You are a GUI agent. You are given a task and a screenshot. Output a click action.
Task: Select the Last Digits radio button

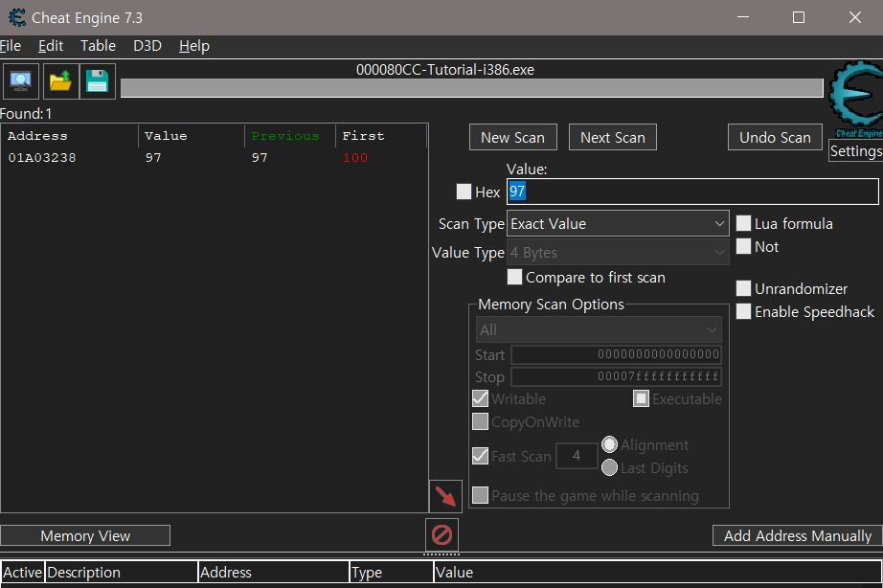click(x=609, y=467)
